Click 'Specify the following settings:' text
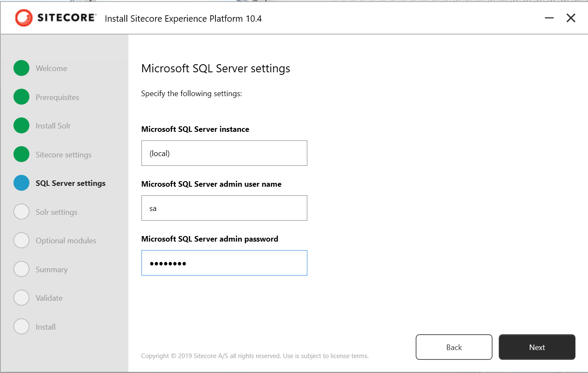The image size is (588, 373). (x=192, y=94)
